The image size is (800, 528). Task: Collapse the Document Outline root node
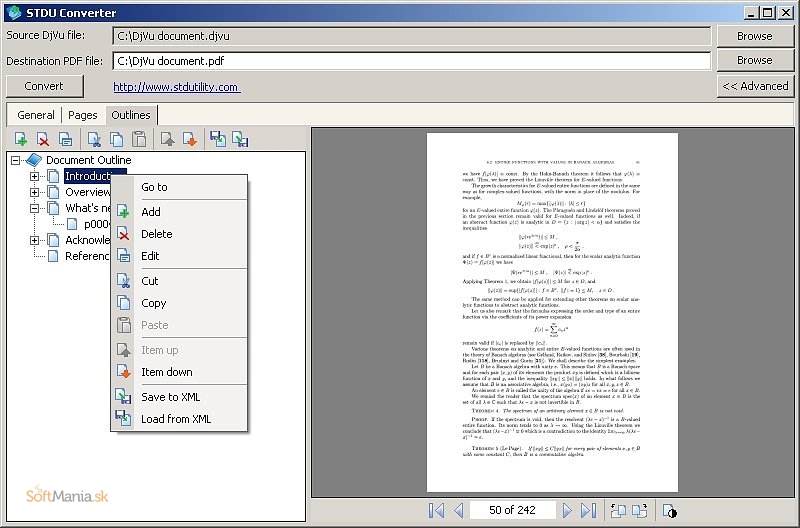(x=16, y=160)
